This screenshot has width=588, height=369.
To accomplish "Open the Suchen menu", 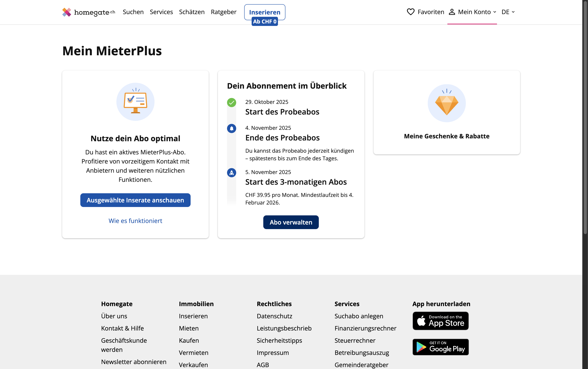I will point(133,12).
